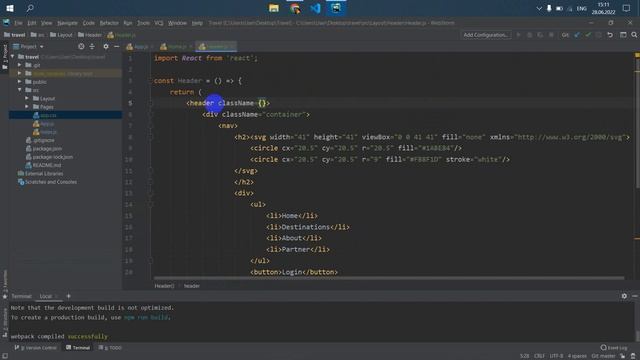The width and height of the screenshot is (640, 360).
Task: Click UTF-8 encoding in status bar
Action: pos(556,356)
